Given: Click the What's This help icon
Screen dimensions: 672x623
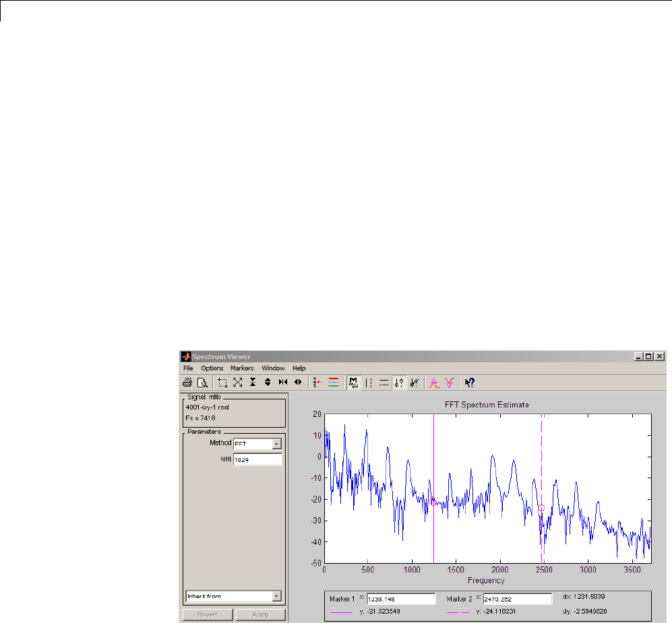Looking at the screenshot, I should coord(470,383).
